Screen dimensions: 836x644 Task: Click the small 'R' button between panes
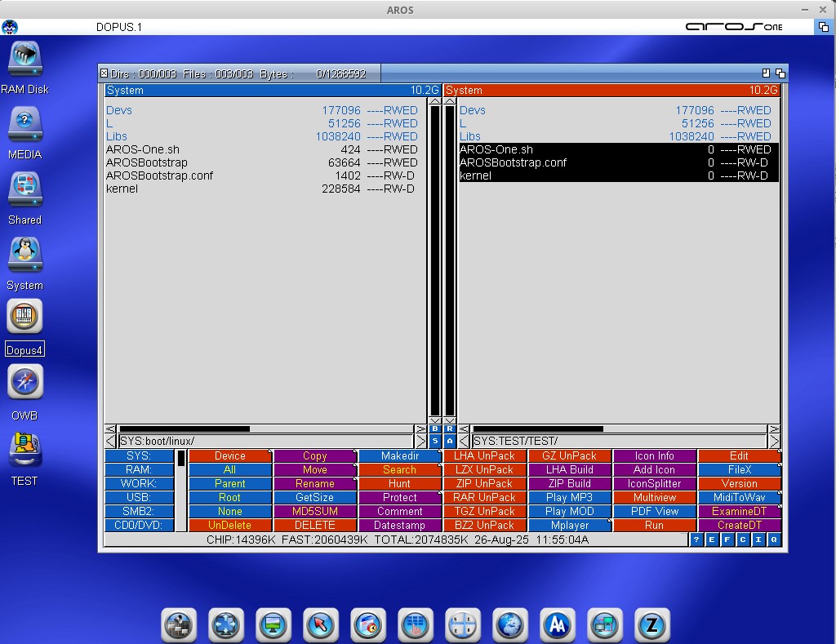point(449,429)
